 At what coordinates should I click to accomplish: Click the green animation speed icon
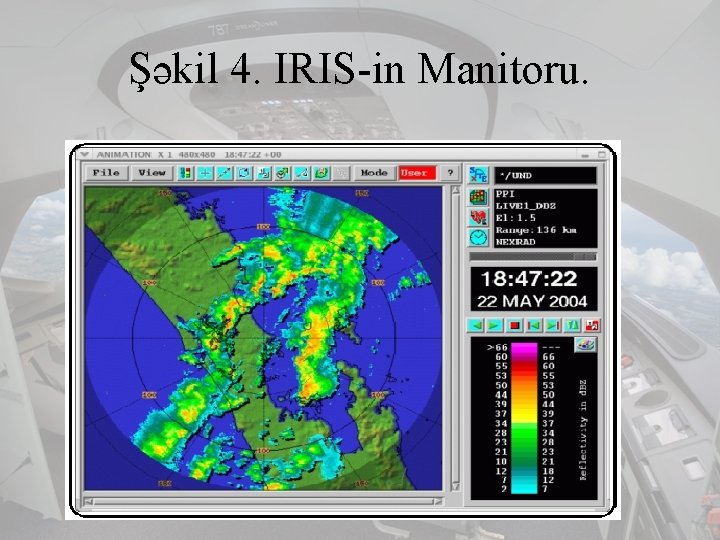(x=572, y=326)
